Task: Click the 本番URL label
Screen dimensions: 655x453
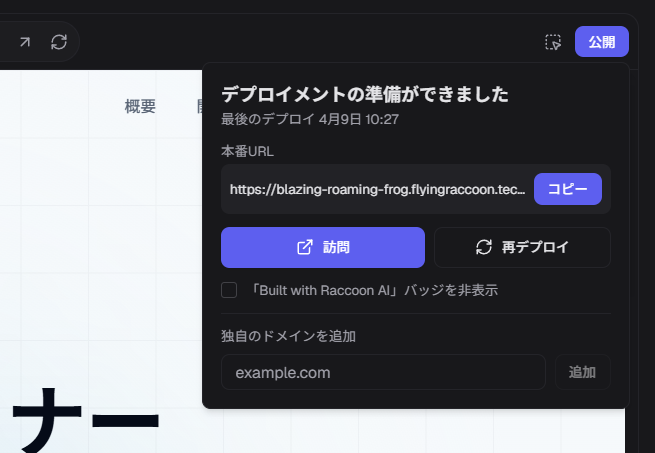Action: tap(247, 151)
